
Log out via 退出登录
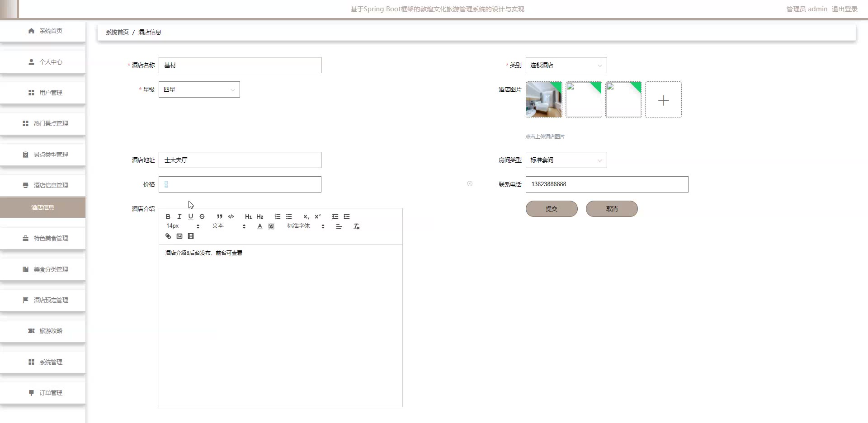pos(844,9)
